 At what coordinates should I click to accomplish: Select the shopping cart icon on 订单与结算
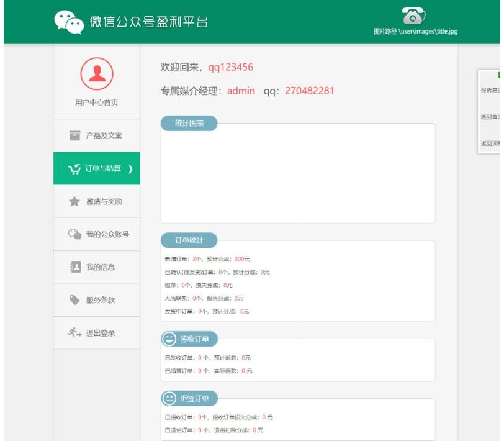(76, 168)
